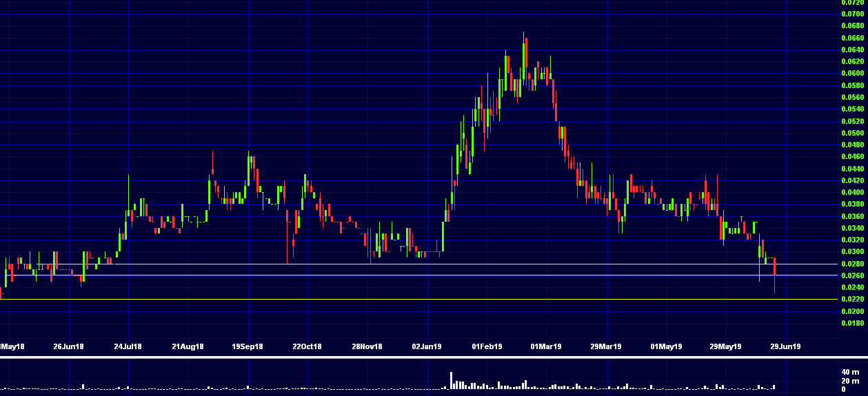Click the 26Jun18 date label
Image resolution: width=868 pixels, height=396 pixels.
tap(69, 346)
